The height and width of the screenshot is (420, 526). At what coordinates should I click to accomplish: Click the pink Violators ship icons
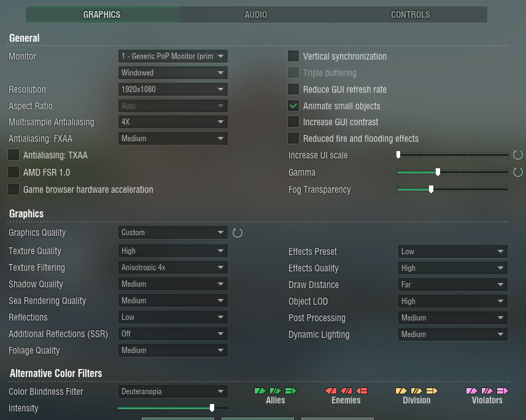coord(487,391)
